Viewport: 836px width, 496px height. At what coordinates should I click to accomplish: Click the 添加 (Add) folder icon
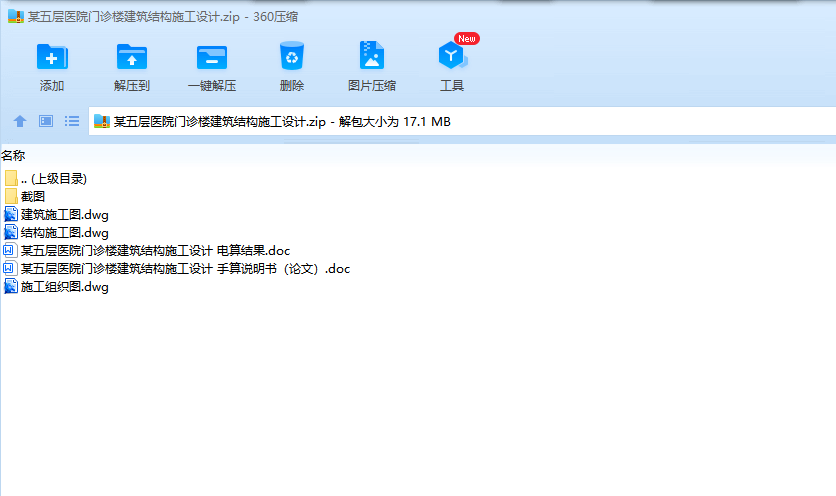point(52,57)
